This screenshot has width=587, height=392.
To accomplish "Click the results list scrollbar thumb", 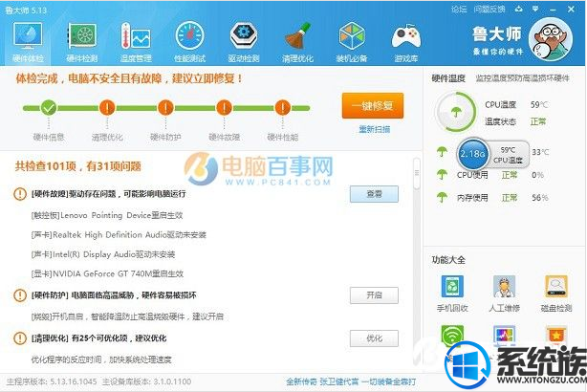I will (416, 173).
